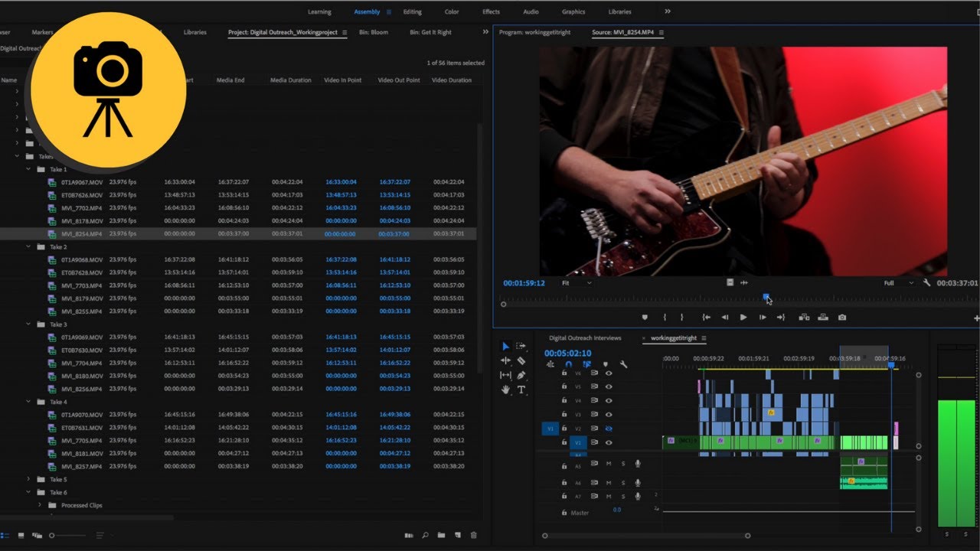980x551 pixels.
Task: Toggle sync lock on V3 track
Action: 594,414
